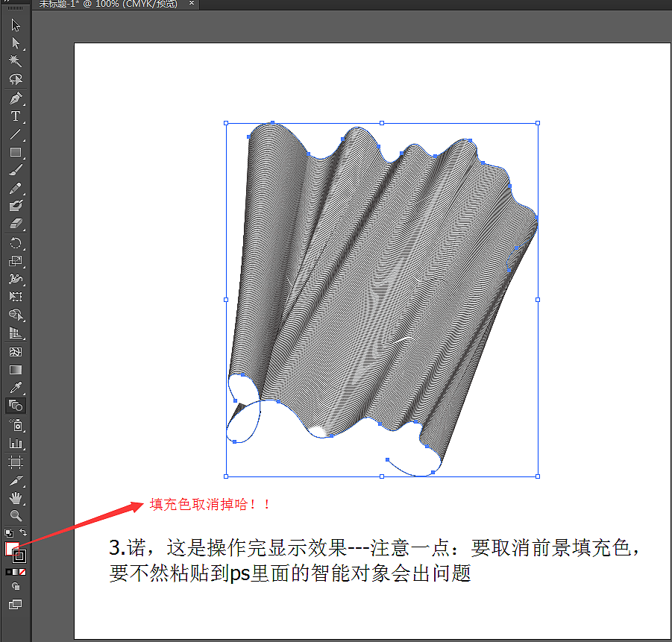The width and height of the screenshot is (672, 642).
Task: Choose the Column Graph tool
Action: tap(16, 443)
